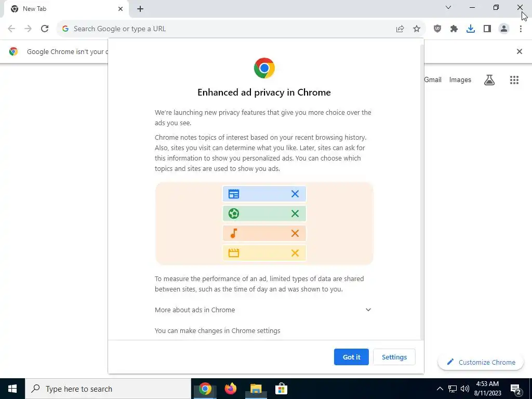Toggle the side panel icon
Viewport: 532px width, 399px height.
[487, 29]
